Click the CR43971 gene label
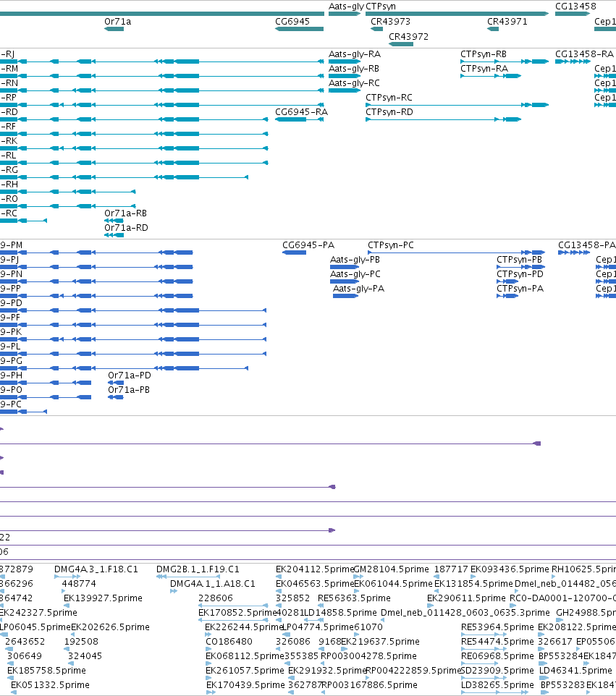This screenshot has width=616, height=696. 507,22
